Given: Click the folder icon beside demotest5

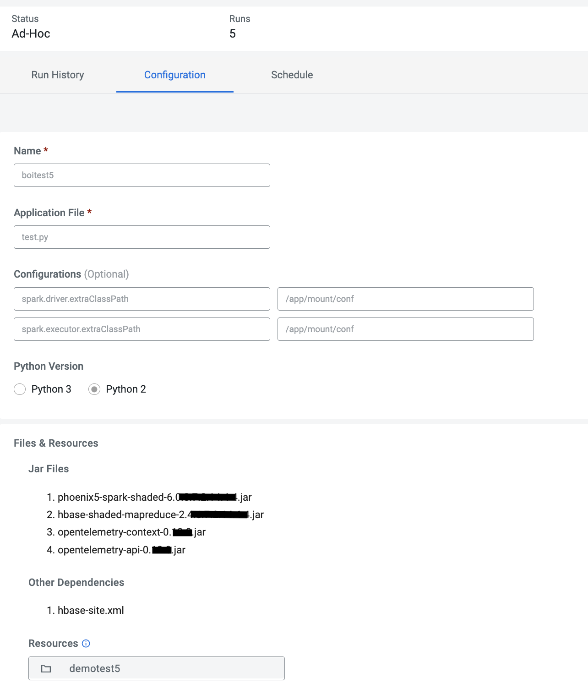Looking at the screenshot, I should coord(46,668).
